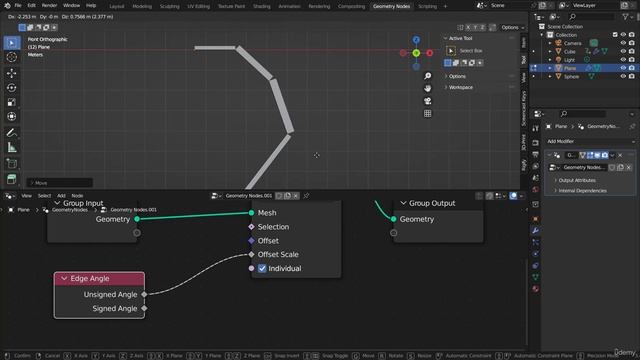Open the node editor View menu

click(27, 196)
